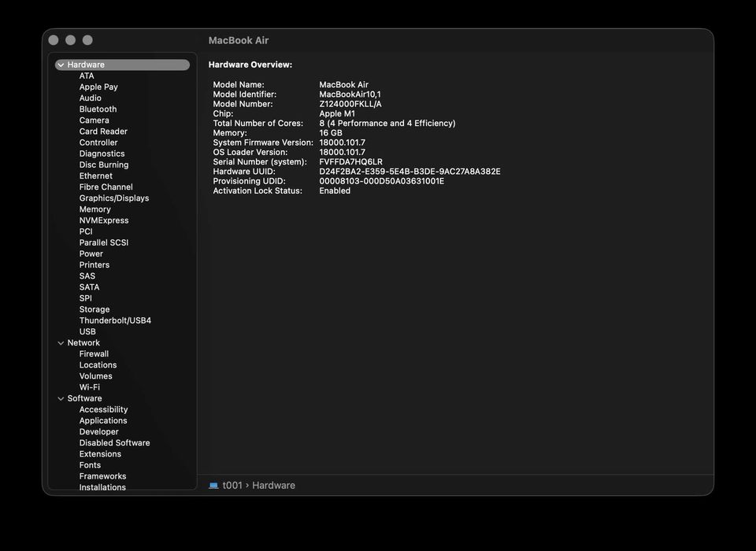Click Hardware UUID value starting D24F2BA2
Viewport: 756px width, 551px height.
point(409,172)
